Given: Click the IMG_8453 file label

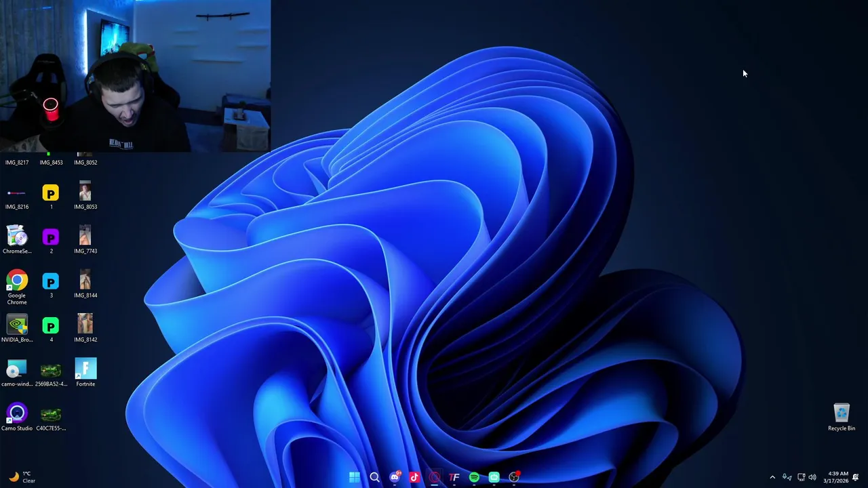Looking at the screenshot, I should [x=51, y=163].
